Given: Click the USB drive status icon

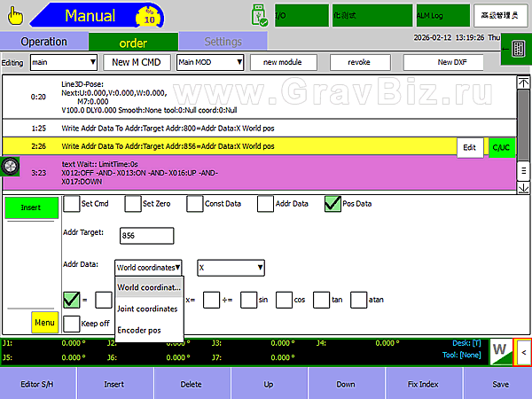Looking at the screenshot, I should (x=259, y=15).
